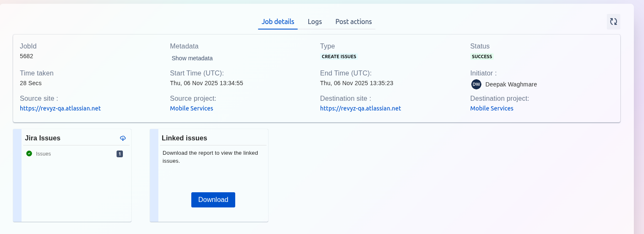Click the Linked issues card heading
Screen dimensions: 644x234
184,138
